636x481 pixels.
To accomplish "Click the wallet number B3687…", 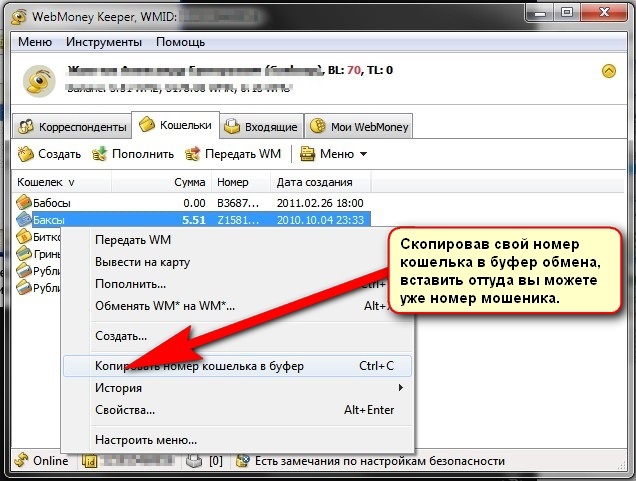I will (x=238, y=202).
